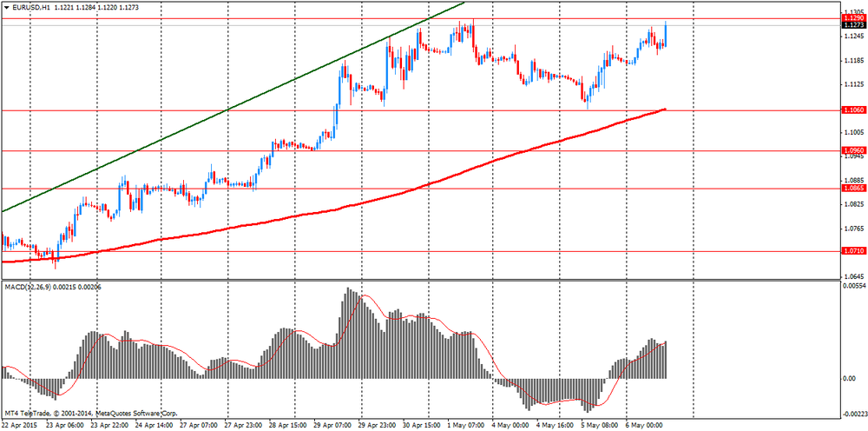Click the 1.0825 price axis value

pos(853,204)
